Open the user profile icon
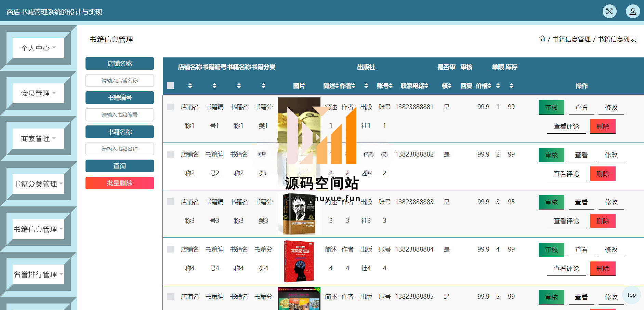 tap(633, 11)
